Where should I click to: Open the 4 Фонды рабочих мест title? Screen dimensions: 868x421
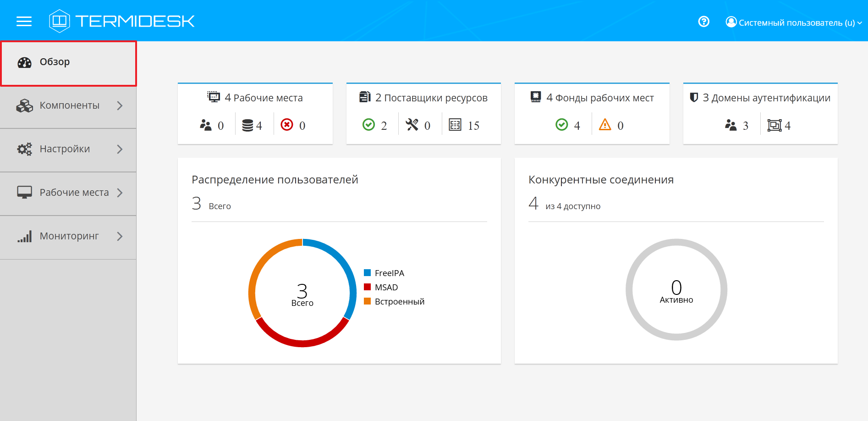pos(599,98)
